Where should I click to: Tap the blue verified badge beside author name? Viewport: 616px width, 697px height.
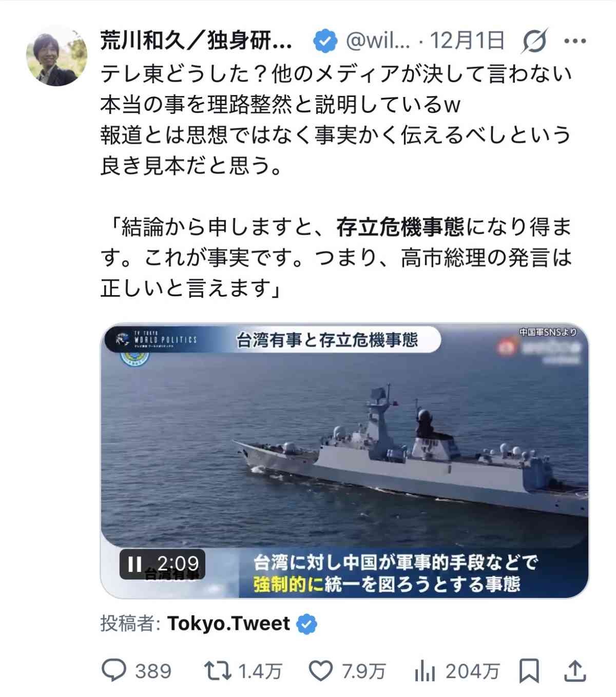point(324,41)
